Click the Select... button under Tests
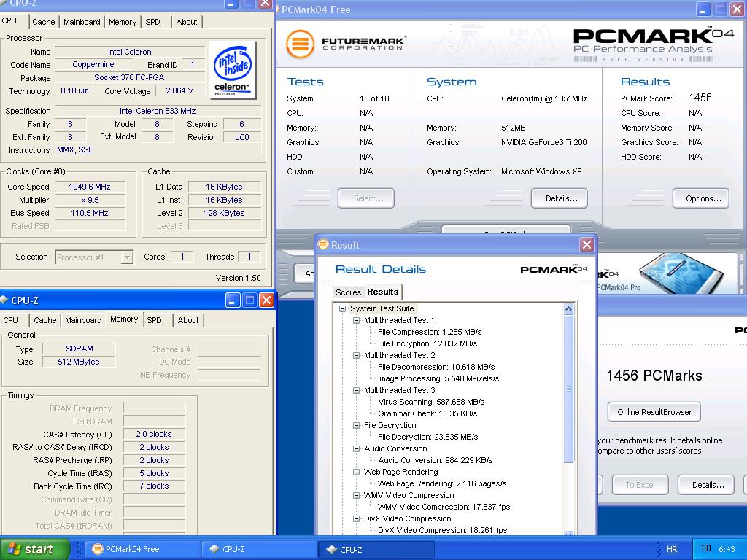 [x=366, y=198]
